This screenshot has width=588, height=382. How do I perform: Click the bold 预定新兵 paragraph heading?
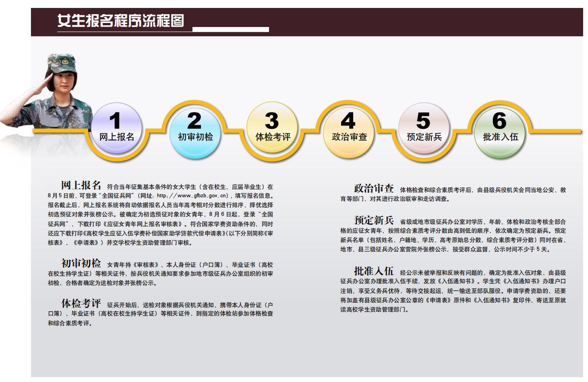373,220
